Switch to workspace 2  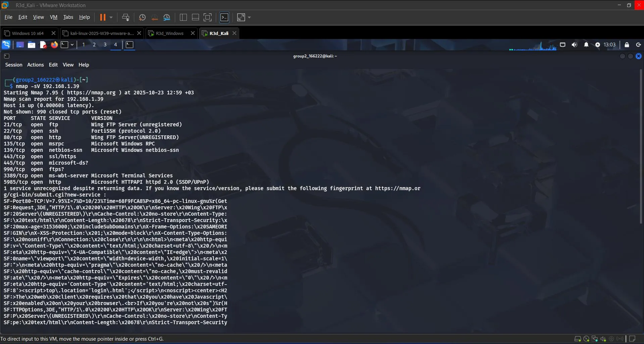[94, 45]
